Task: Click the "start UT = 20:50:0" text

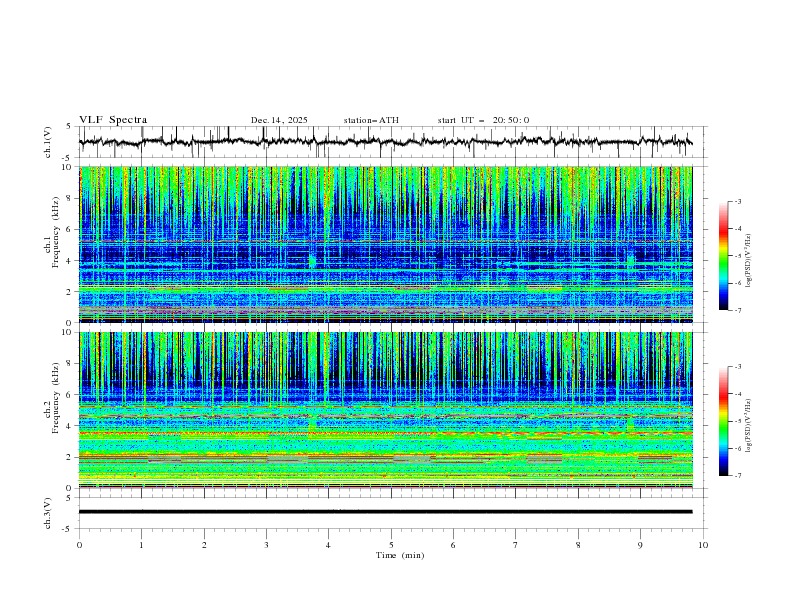Action: [x=483, y=120]
